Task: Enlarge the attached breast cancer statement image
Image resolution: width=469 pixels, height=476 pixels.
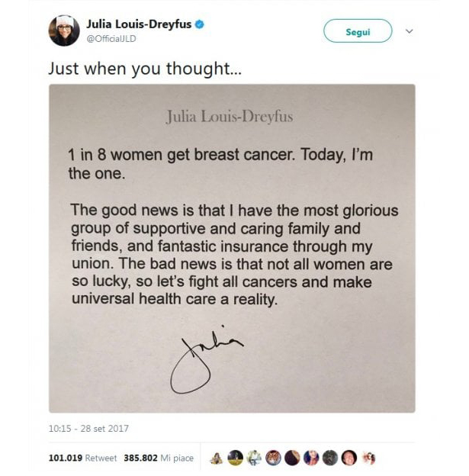Action: [x=232, y=249]
